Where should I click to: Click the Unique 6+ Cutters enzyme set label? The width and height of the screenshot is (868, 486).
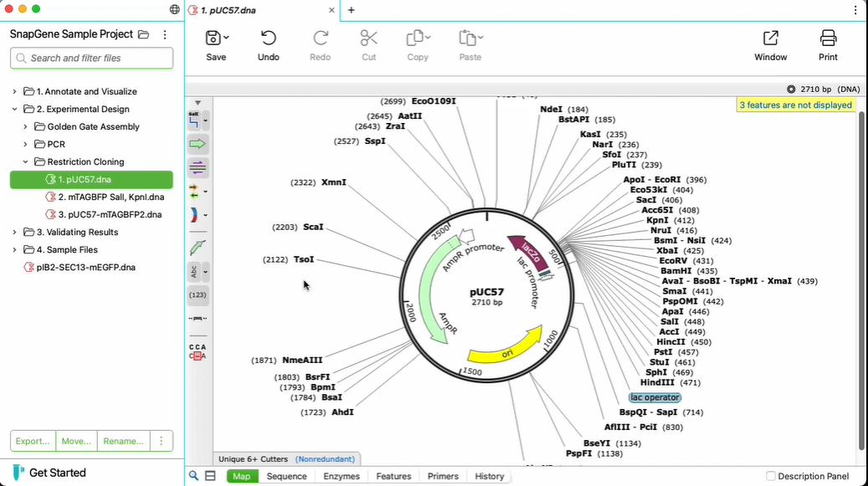point(253,459)
